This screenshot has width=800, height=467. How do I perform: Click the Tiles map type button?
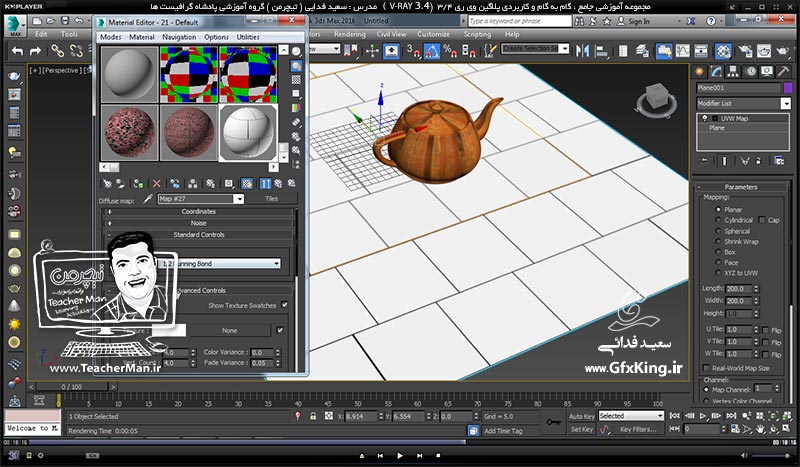point(271,199)
